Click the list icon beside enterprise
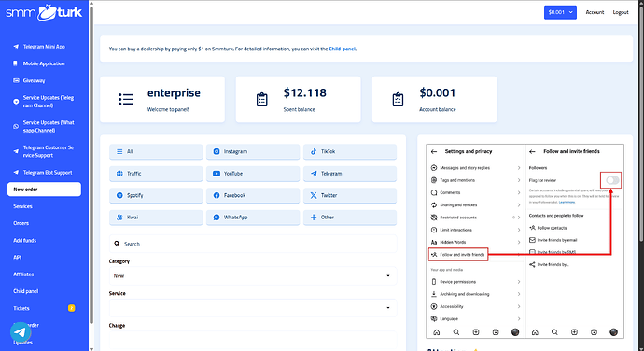 pos(126,99)
